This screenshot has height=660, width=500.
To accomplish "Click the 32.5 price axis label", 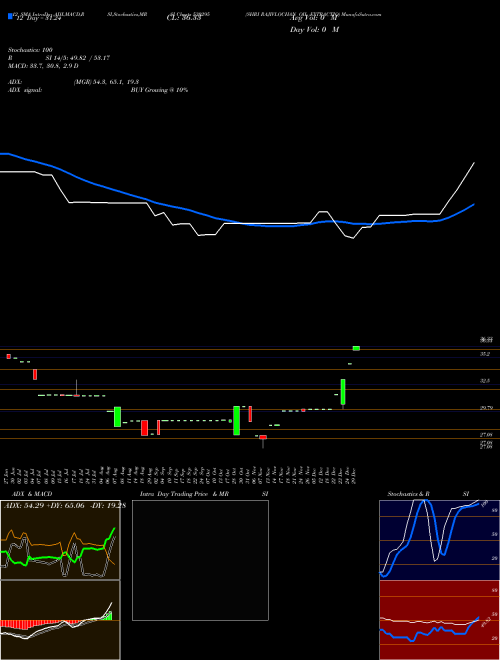I will [485, 381].
